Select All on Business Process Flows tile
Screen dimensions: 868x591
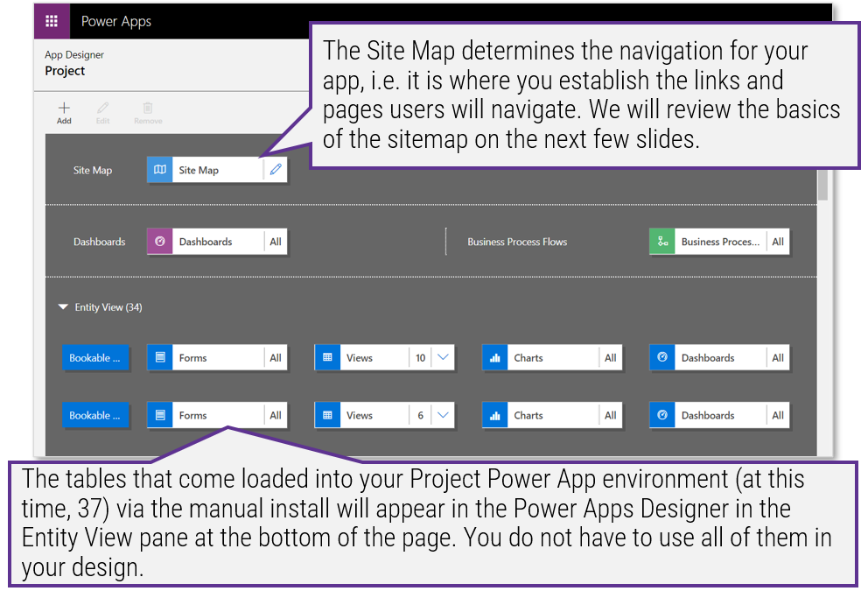click(x=778, y=242)
